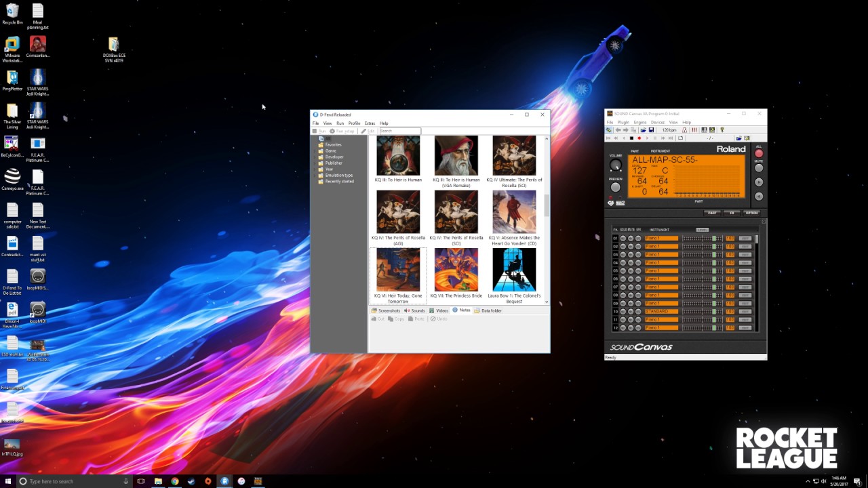Viewport: 868px width, 488px height.
Task: Click the Edit pencil toolbar button
Action: 368,131
